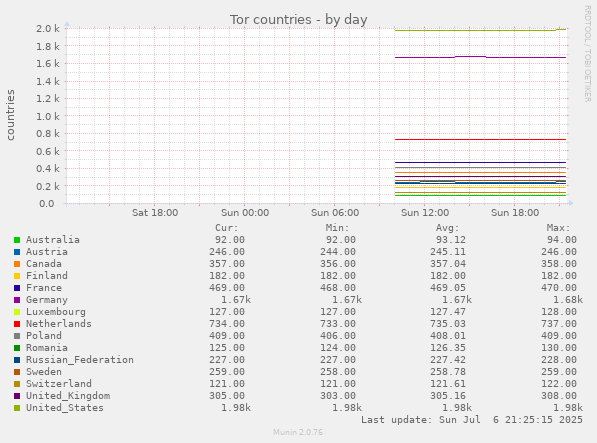Click the Germany purple line in graph
The width and height of the screenshot is (597, 443).
[x=480, y=57]
